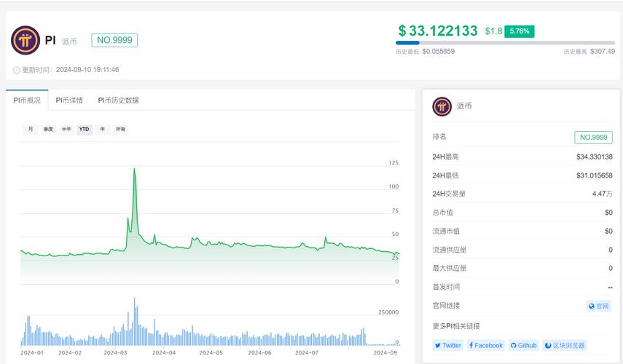623x364 pixels.
Task: Select the YTD chart range
Action: (85, 129)
